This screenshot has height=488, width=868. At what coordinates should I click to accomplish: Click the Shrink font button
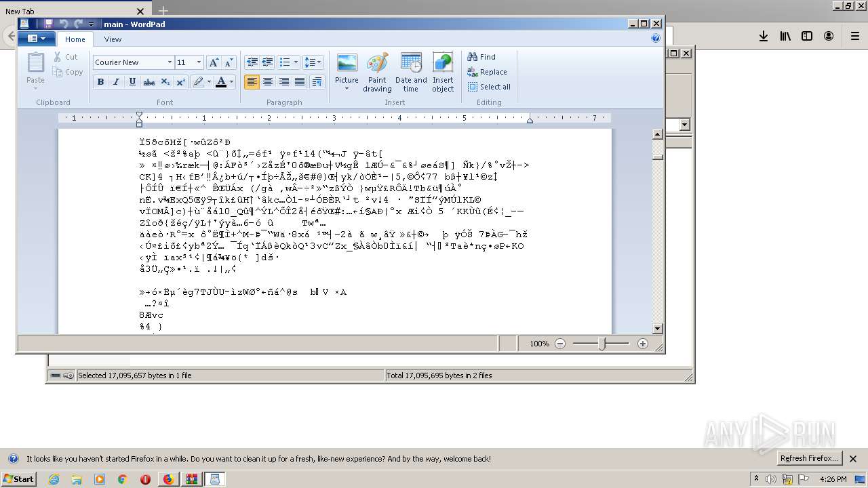229,62
